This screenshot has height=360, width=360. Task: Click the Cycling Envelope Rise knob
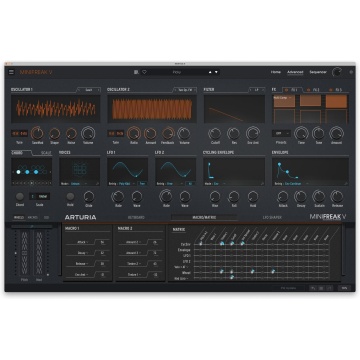[x=215, y=197]
